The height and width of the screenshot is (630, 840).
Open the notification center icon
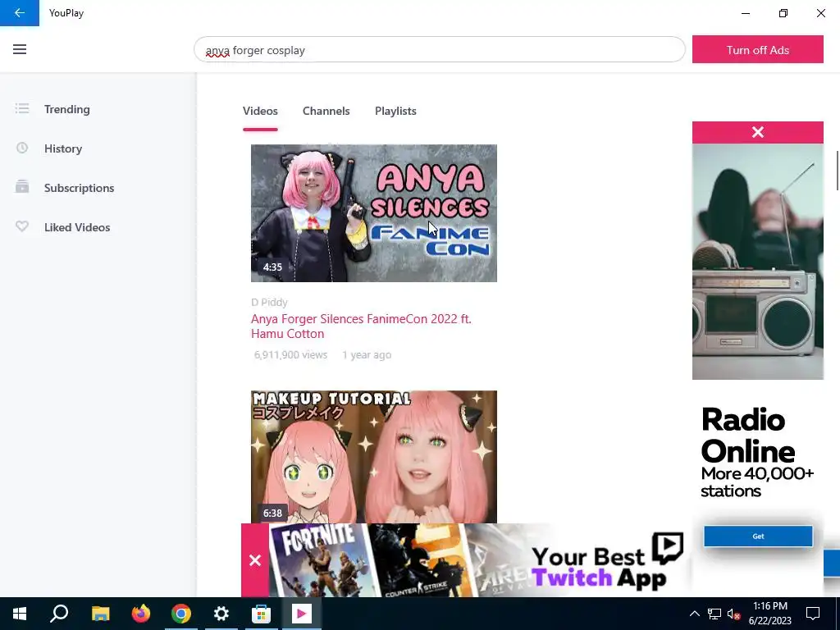813,614
